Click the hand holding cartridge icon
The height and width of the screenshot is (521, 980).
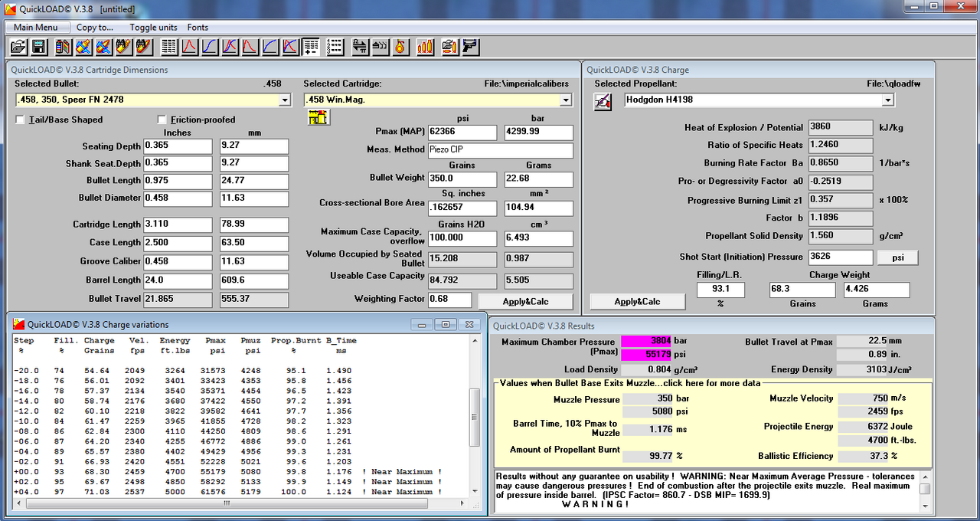[x=450, y=47]
